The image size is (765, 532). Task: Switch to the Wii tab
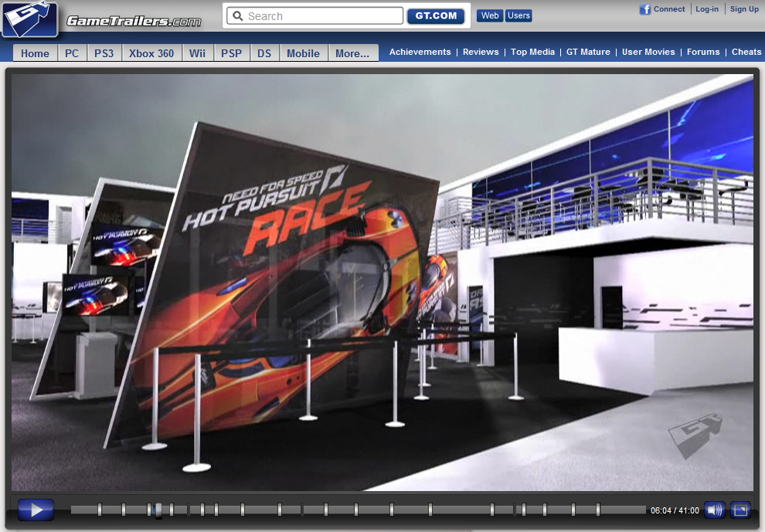(x=197, y=53)
